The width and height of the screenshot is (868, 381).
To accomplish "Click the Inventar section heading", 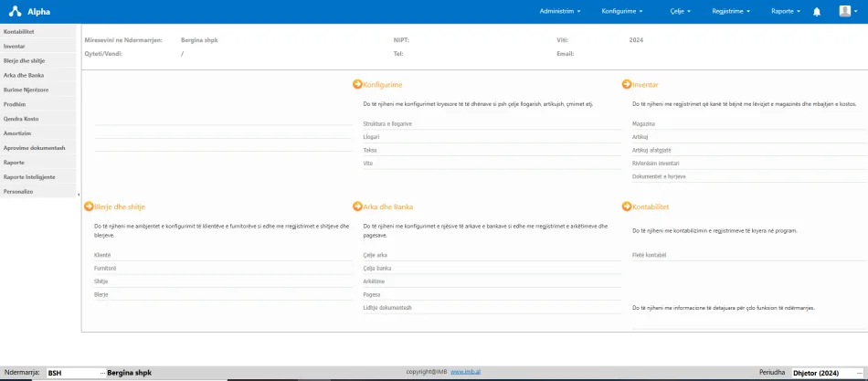I will click(x=645, y=85).
